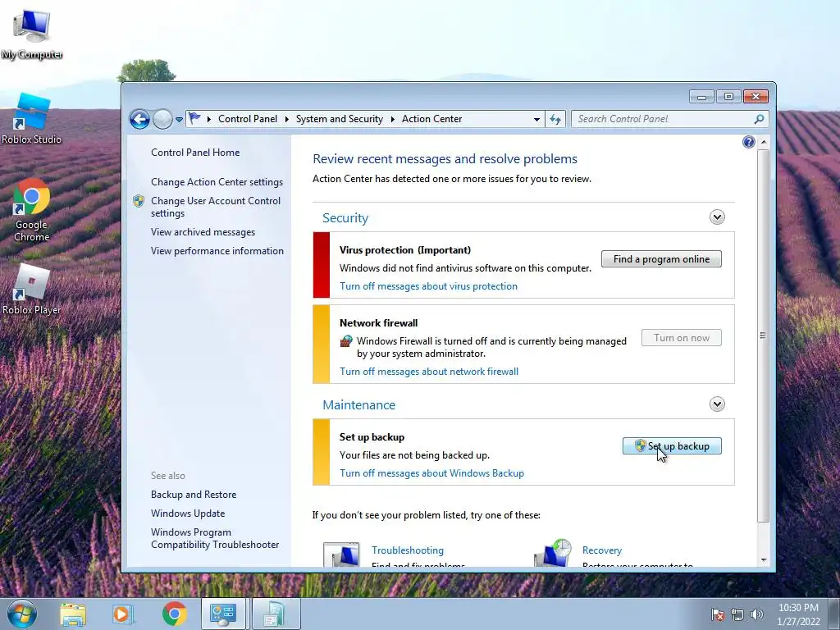Click the Set up backup button
Viewport: 840px width, 630px height.
pyautogui.click(x=672, y=445)
